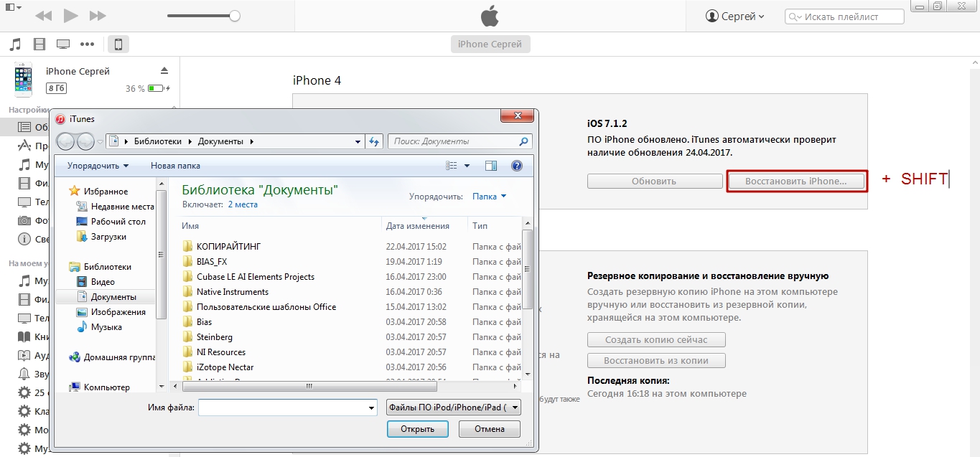The height and width of the screenshot is (457, 980).
Task: Select the iPhone device icon button
Action: point(118,44)
